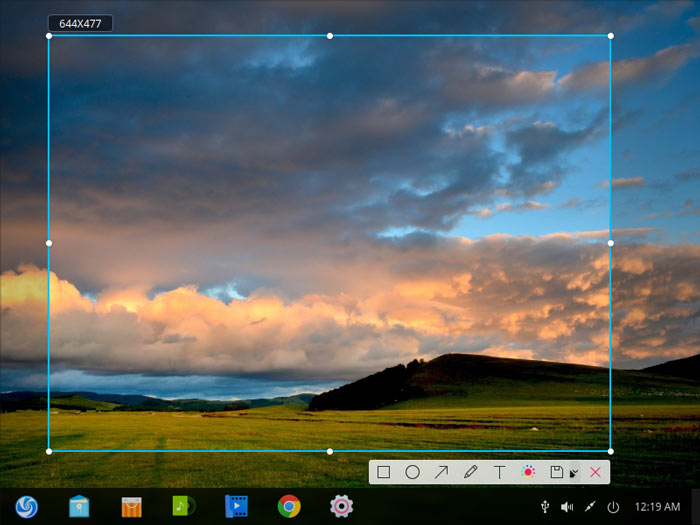The image size is (700, 525).
Task: Launch Google Chrome from the dock
Action: (289, 506)
